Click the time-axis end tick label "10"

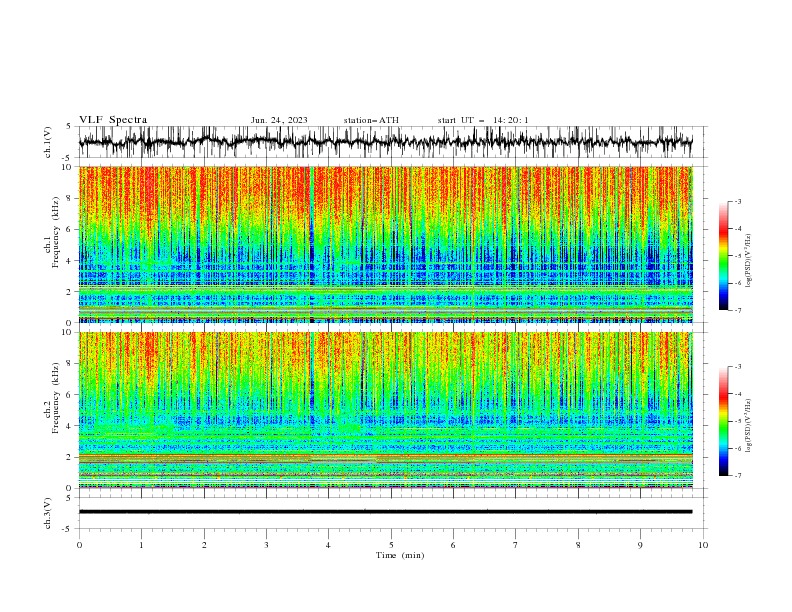pyautogui.click(x=703, y=545)
